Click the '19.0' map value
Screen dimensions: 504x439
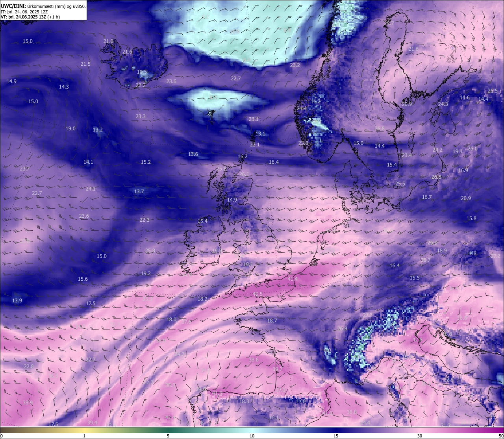70,128
